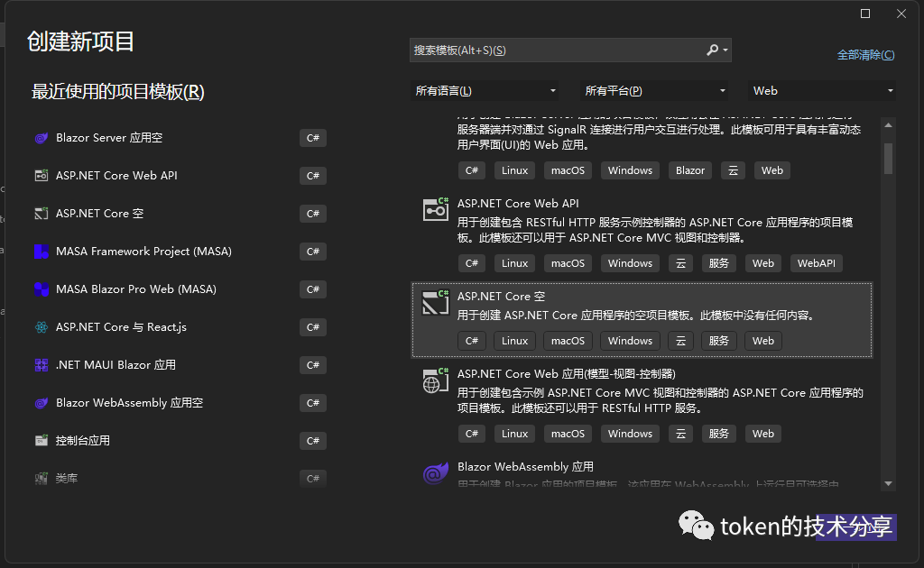The width and height of the screenshot is (924, 568).
Task: Close the 创建新项目 dialog
Action: (x=901, y=14)
